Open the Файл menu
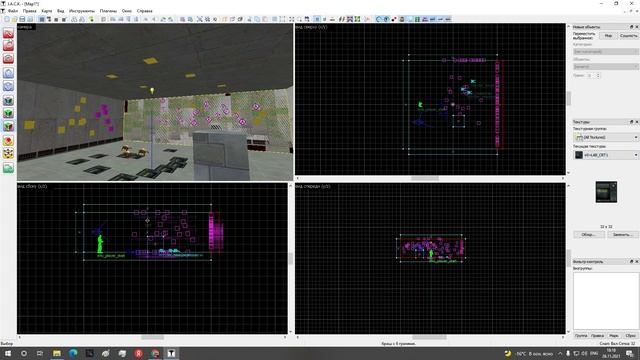Image resolution: width=640 pixels, height=360 pixels. click(13, 11)
